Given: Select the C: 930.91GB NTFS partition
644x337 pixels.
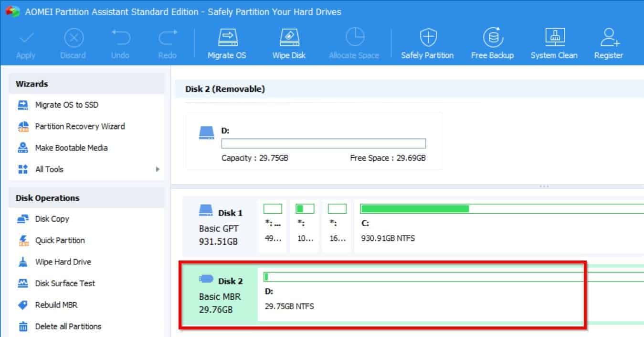Looking at the screenshot, I should tap(499, 226).
